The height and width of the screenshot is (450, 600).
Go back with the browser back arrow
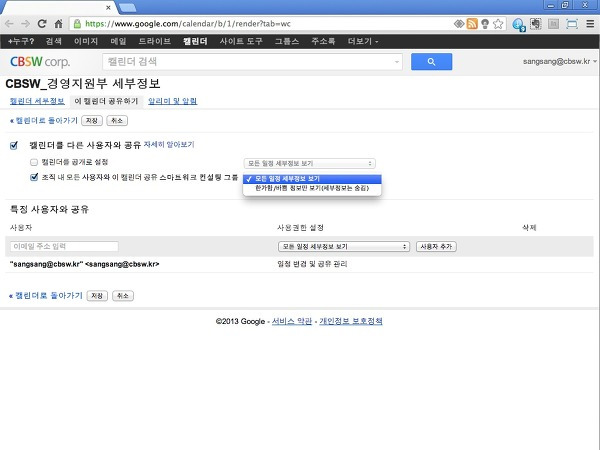click(9, 24)
